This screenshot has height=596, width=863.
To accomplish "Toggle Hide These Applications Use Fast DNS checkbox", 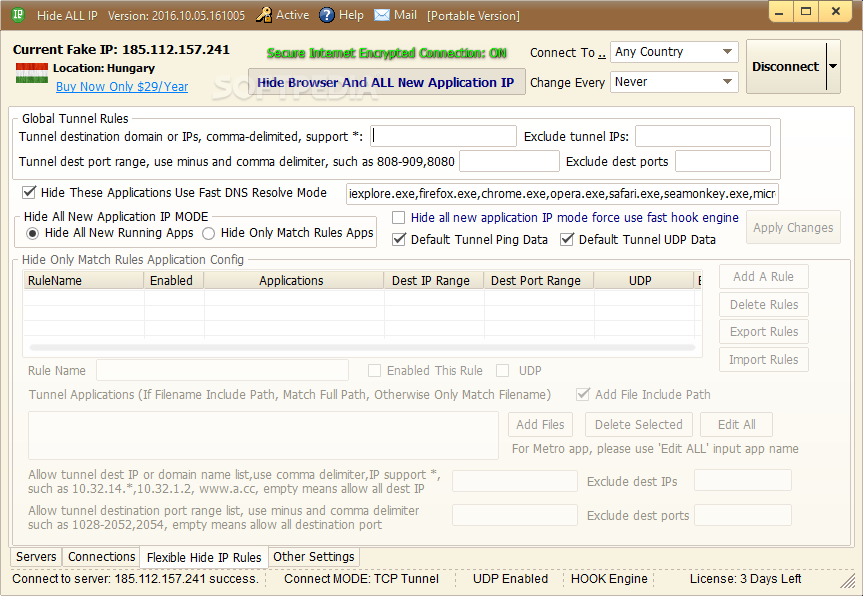I will [x=29, y=193].
